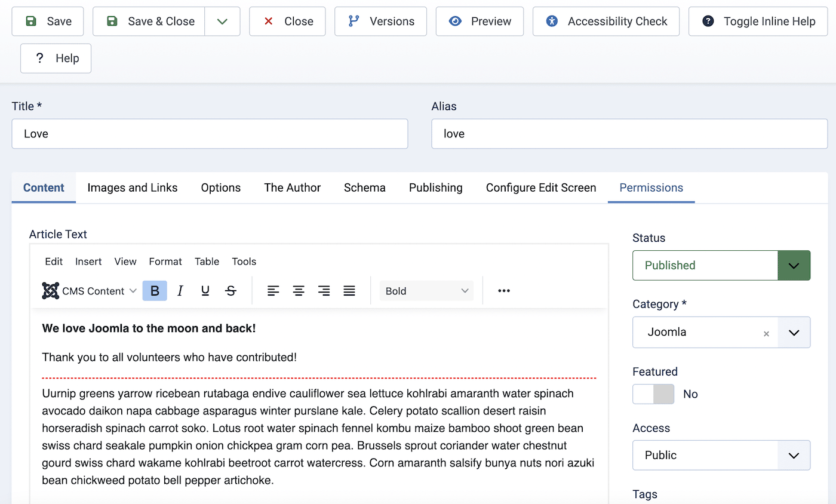Toggle bold formatting in the editor toolbar
Viewport: 836px width, 504px height.
tap(155, 291)
